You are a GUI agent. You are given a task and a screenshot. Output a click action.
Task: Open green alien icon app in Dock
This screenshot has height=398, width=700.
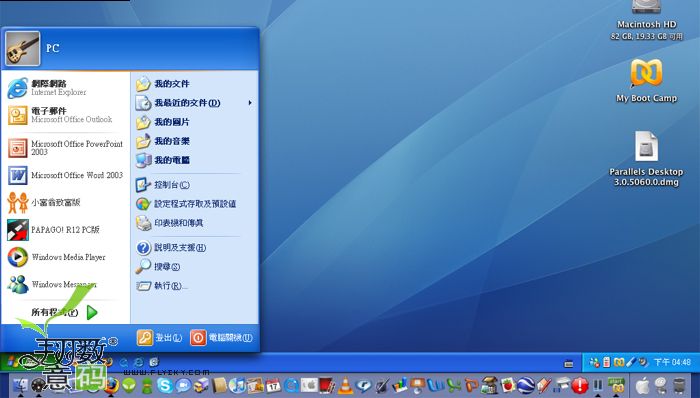pos(129,385)
